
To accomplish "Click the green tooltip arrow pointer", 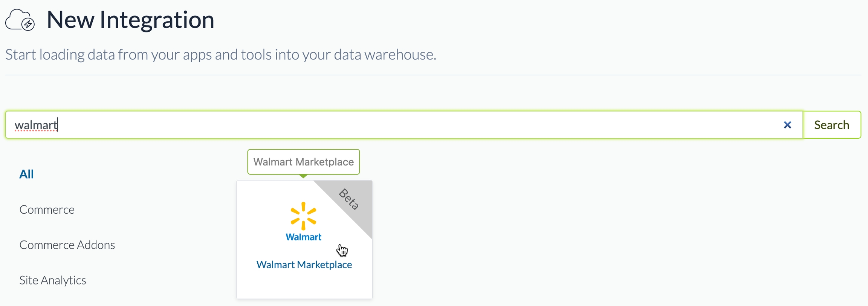I will click(303, 176).
